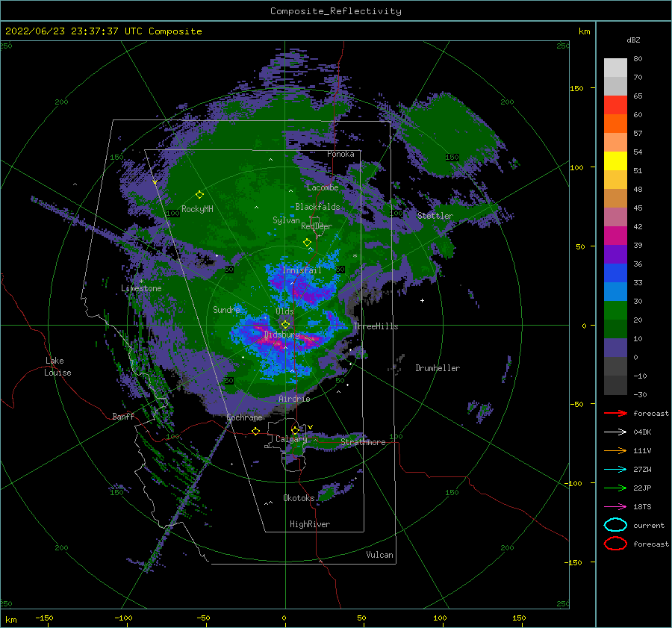Click the yellow diamond marker below RedDeer
This screenshot has width=672, height=628.
(307, 242)
